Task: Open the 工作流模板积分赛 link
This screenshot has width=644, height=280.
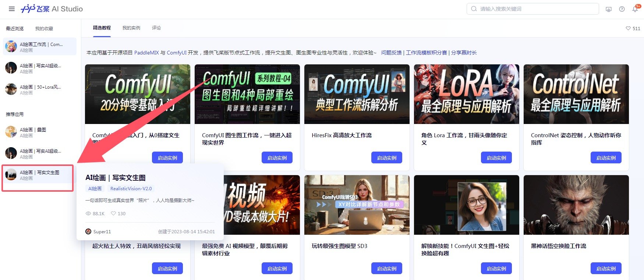Action: [427, 53]
